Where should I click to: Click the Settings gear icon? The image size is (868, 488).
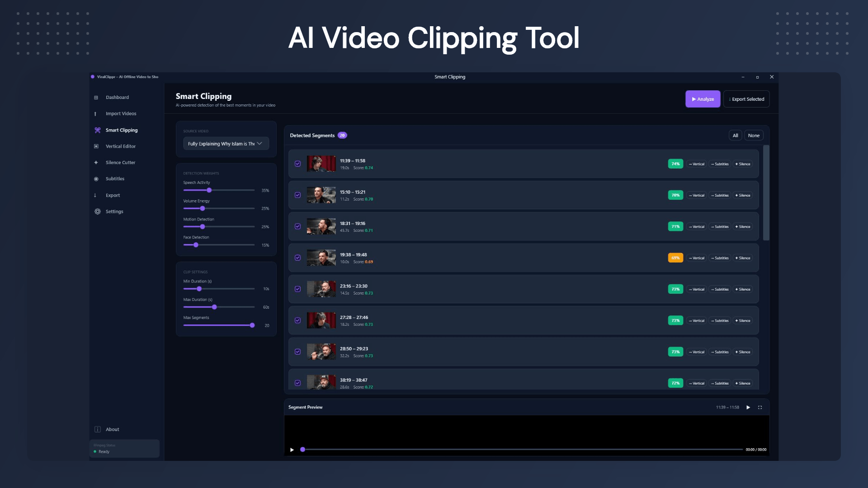pyautogui.click(x=97, y=211)
